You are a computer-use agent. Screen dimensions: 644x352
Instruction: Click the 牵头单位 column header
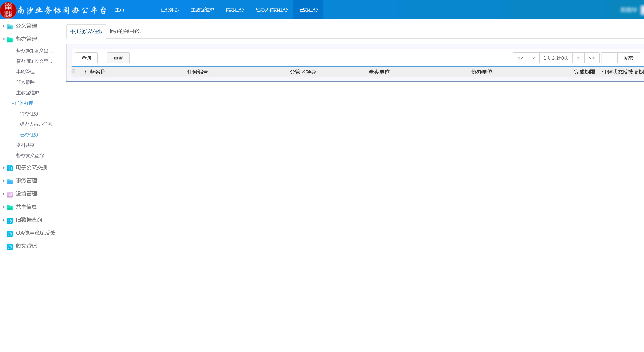click(x=379, y=72)
